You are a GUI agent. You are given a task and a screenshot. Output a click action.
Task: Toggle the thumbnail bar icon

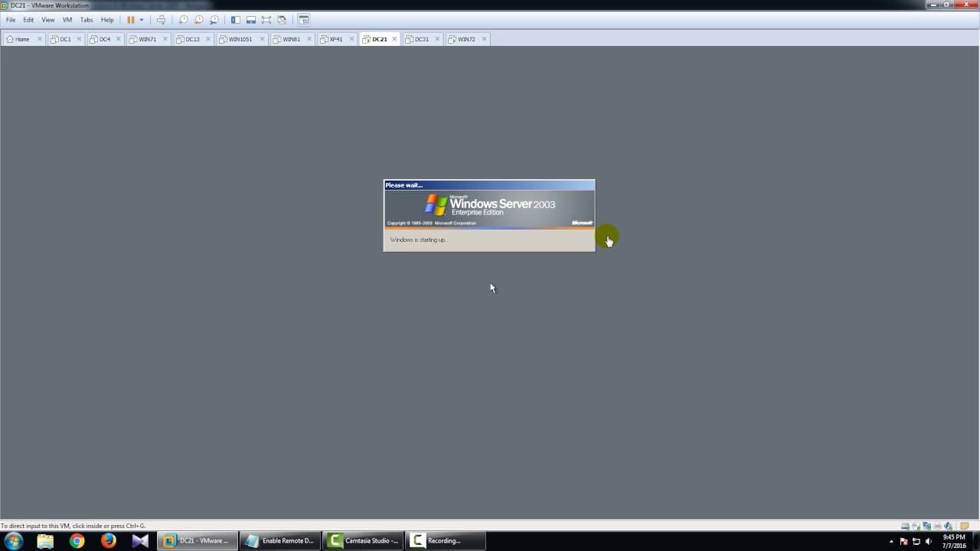tap(250, 20)
